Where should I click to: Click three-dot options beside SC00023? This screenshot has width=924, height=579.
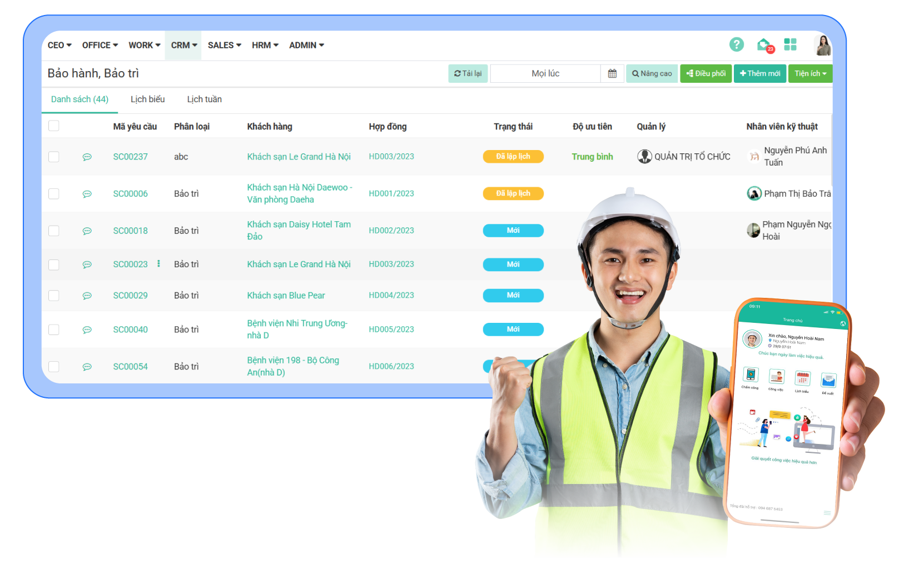point(158,264)
